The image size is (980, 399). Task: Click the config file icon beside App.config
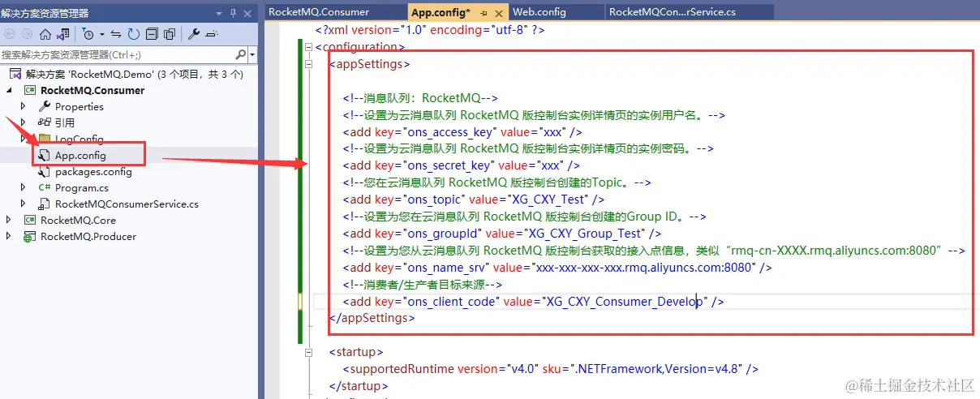pyautogui.click(x=45, y=155)
